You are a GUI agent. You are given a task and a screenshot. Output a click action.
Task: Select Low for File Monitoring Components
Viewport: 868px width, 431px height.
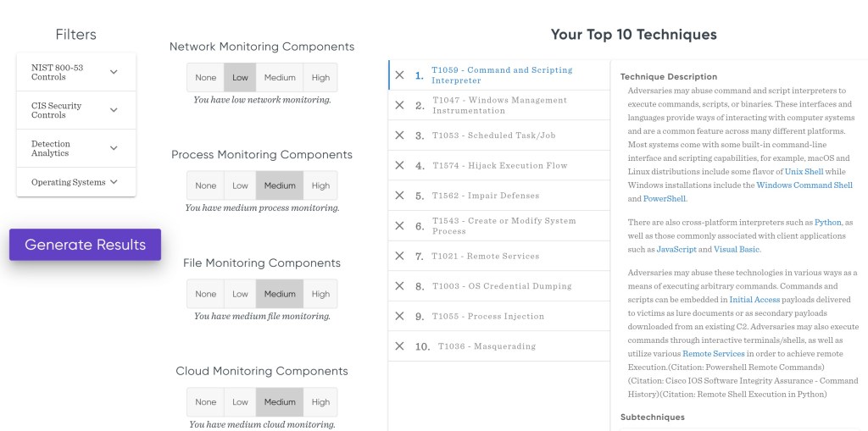tap(241, 294)
